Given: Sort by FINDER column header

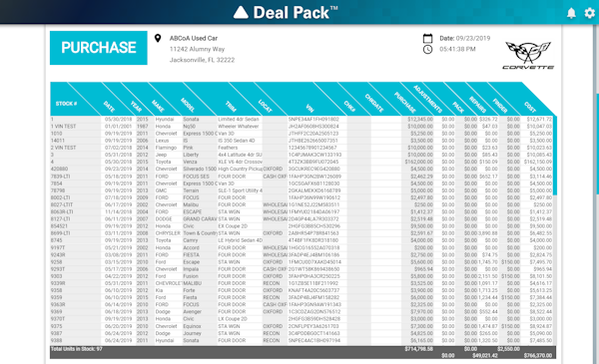Looking at the screenshot, I should (x=500, y=106).
